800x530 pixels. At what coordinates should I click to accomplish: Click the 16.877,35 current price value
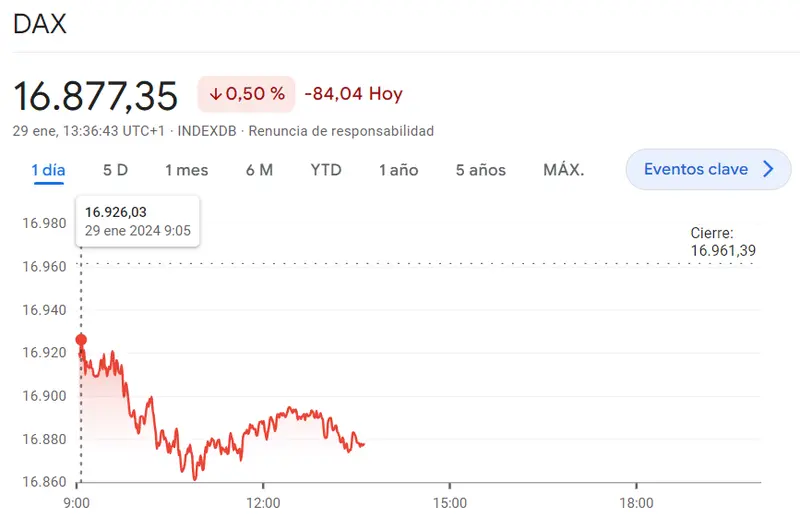click(x=95, y=95)
